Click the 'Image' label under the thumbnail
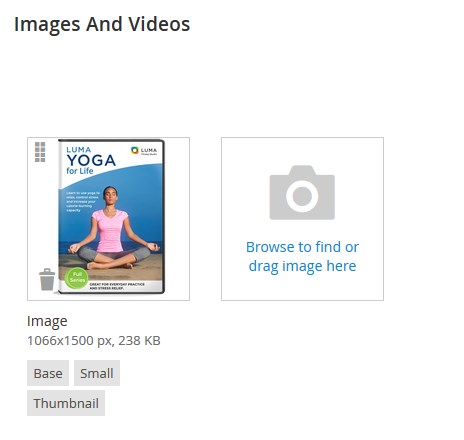 click(x=47, y=321)
